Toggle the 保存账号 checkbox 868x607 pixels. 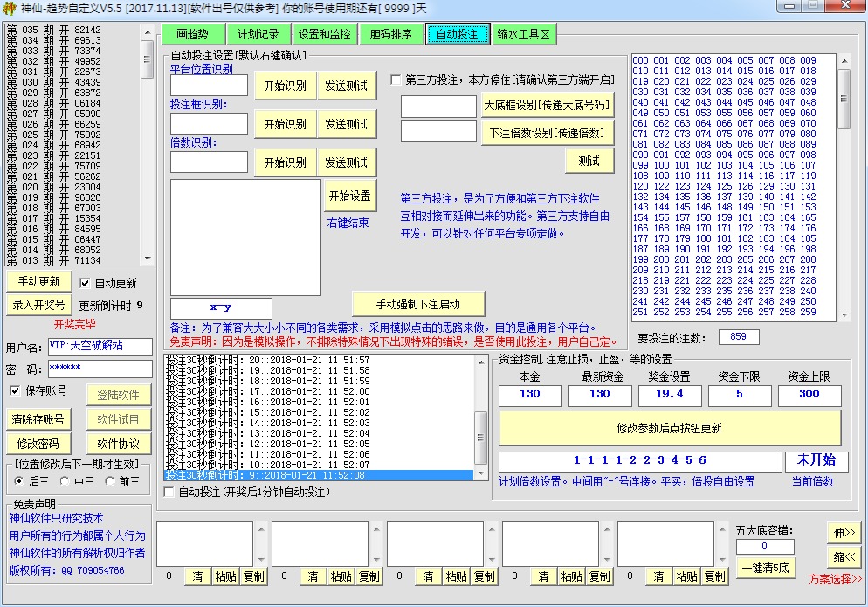click(16, 390)
